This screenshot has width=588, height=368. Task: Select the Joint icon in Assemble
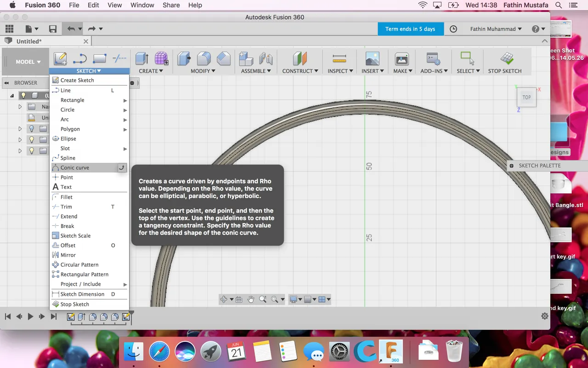click(266, 58)
